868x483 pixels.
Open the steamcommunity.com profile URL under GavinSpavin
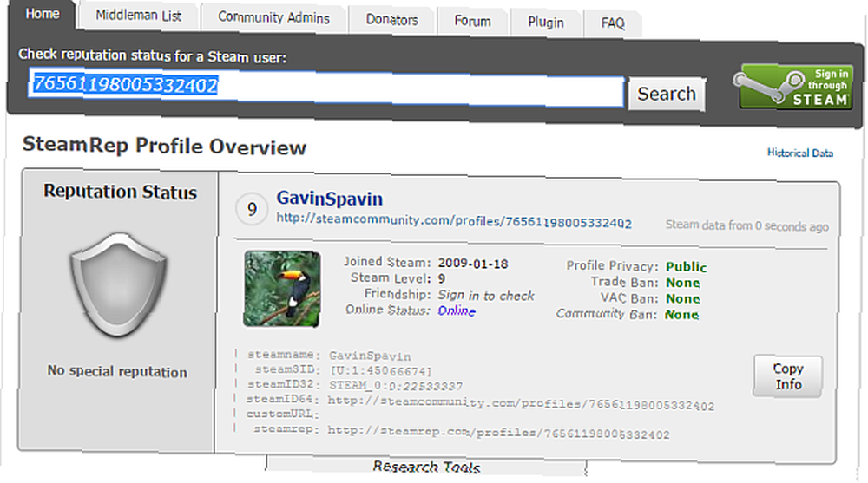[x=454, y=220]
